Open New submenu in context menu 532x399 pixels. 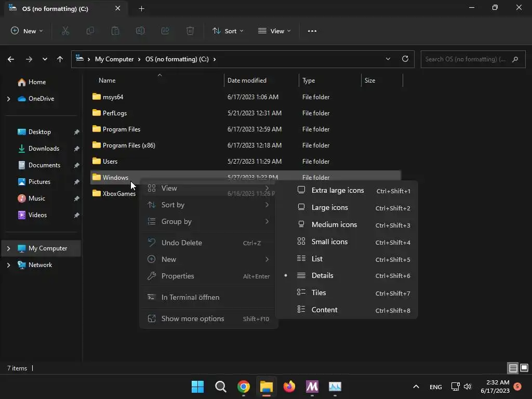click(209, 260)
